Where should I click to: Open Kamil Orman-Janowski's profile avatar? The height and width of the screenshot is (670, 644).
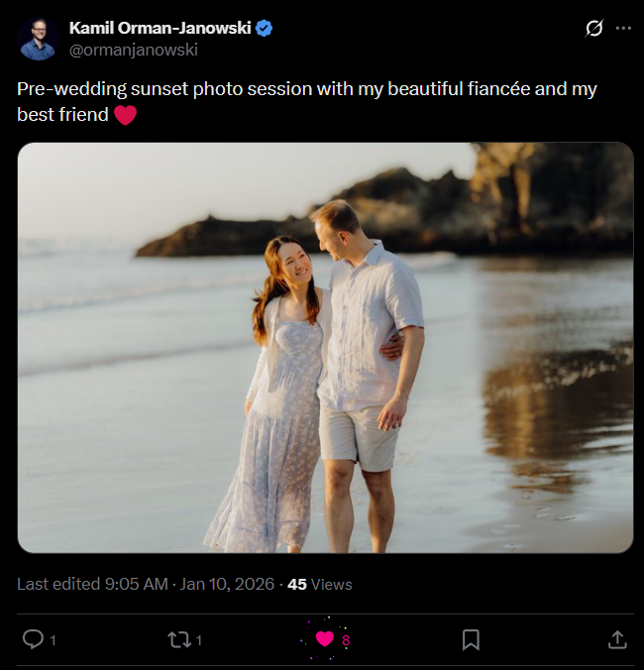38,40
